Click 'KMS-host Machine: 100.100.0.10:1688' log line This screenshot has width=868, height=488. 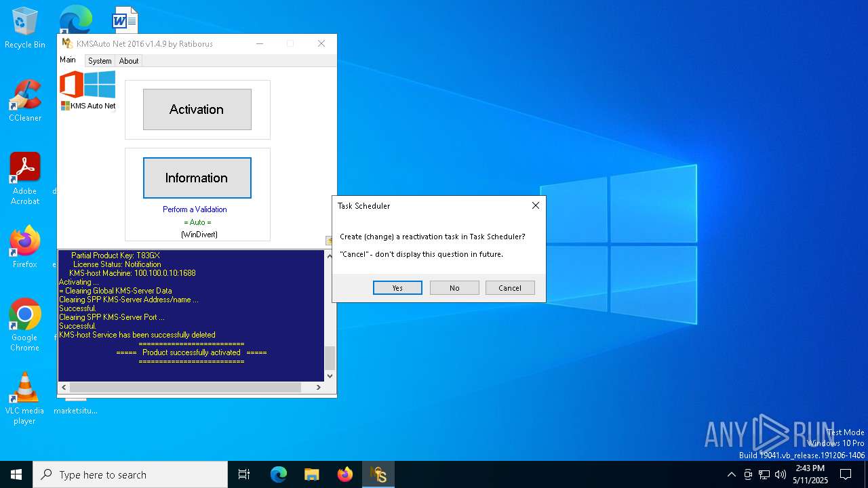[x=132, y=273]
